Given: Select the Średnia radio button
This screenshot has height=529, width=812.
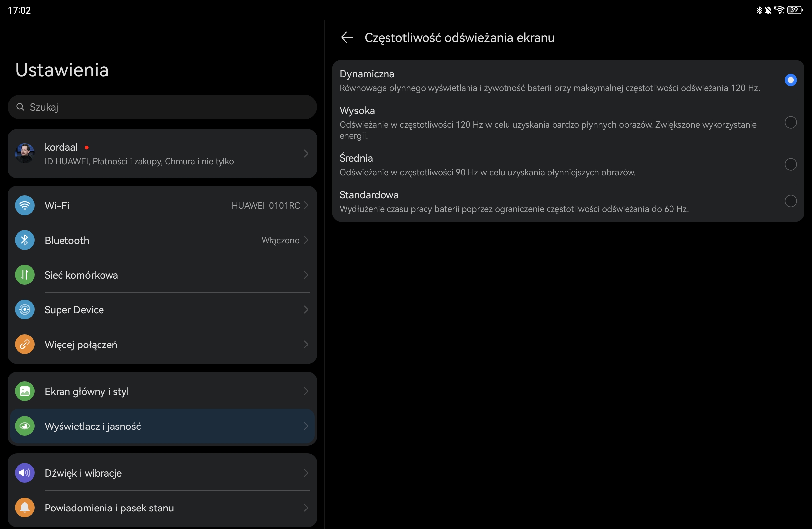Looking at the screenshot, I should (x=791, y=165).
